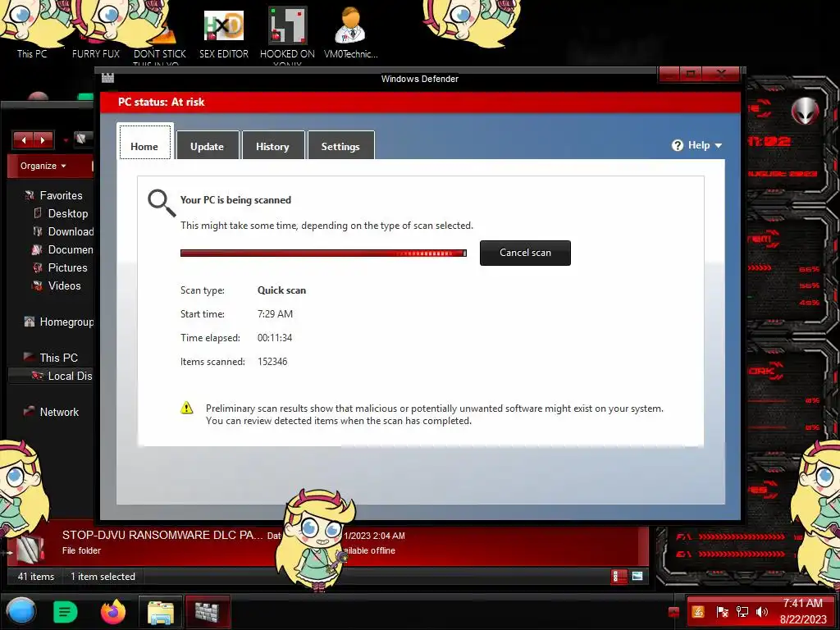This screenshot has height=630, width=840.
Task: Click the Alienware head gadget icon
Action: [806, 111]
